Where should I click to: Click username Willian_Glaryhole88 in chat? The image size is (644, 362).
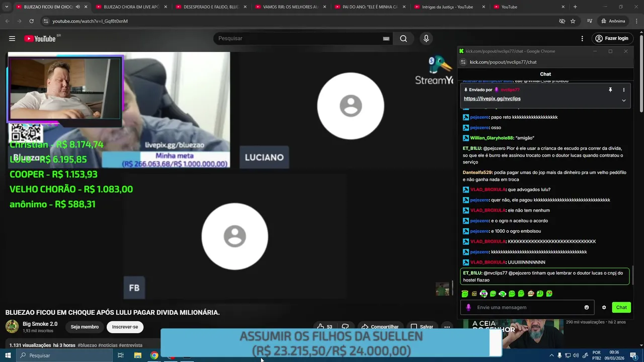click(x=492, y=138)
